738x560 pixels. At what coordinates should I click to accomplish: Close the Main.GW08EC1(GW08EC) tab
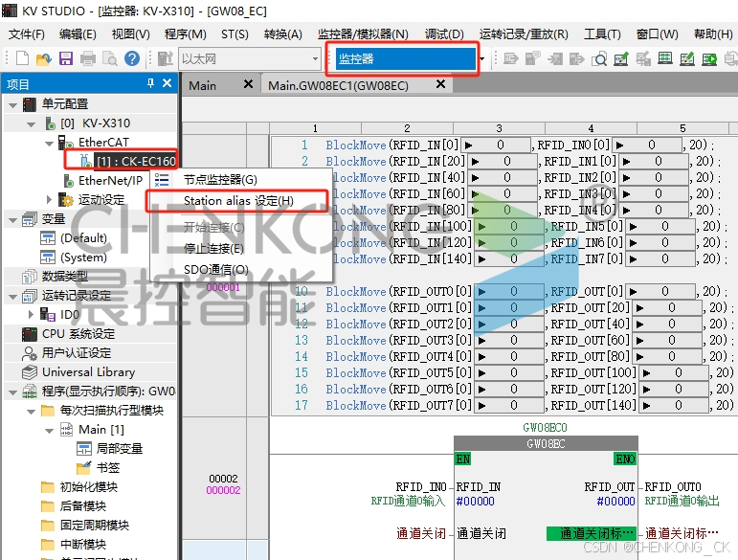(x=440, y=84)
